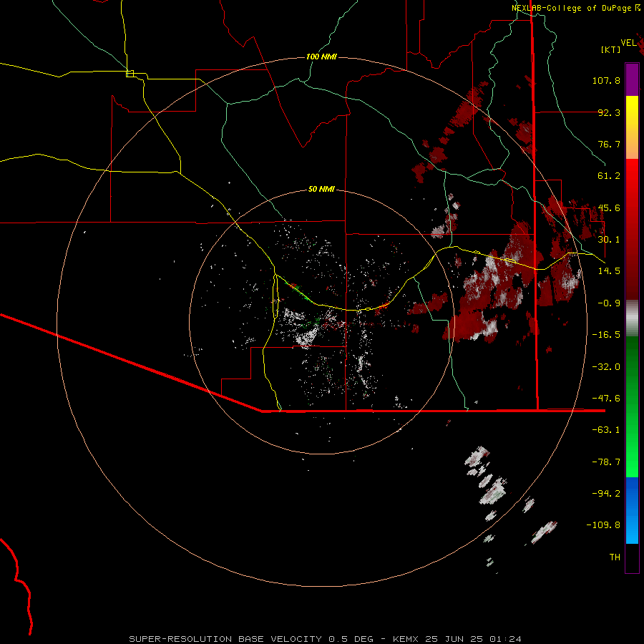This screenshot has width=644, height=644.
Task: Select the -0.9 legend value
Action: (x=609, y=303)
